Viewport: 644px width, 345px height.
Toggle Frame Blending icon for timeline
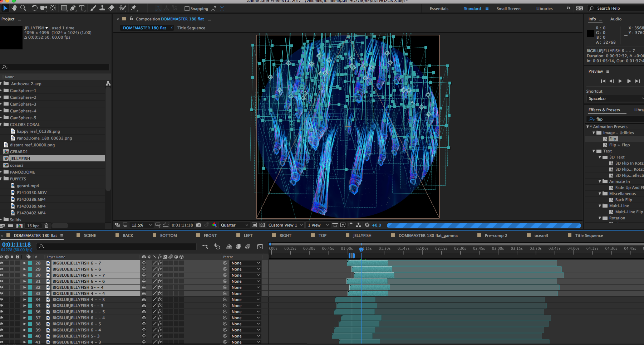(x=239, y=247)
